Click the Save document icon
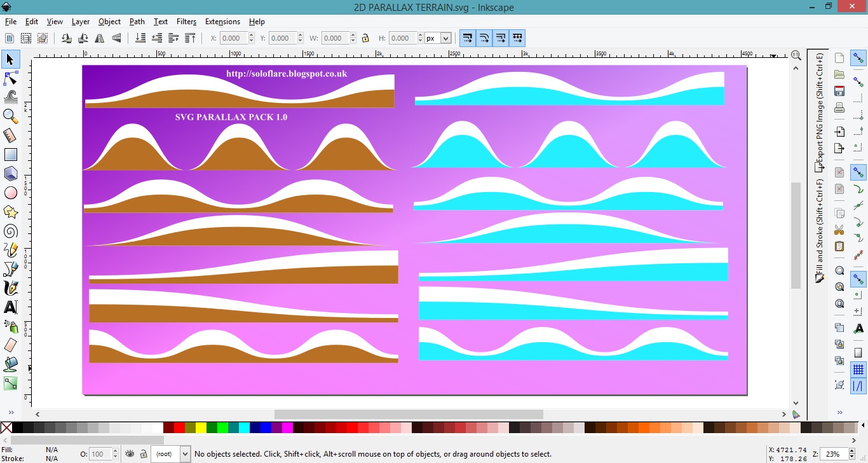The height and width of the screenshot is (463, 868). (x=839, y=91)
